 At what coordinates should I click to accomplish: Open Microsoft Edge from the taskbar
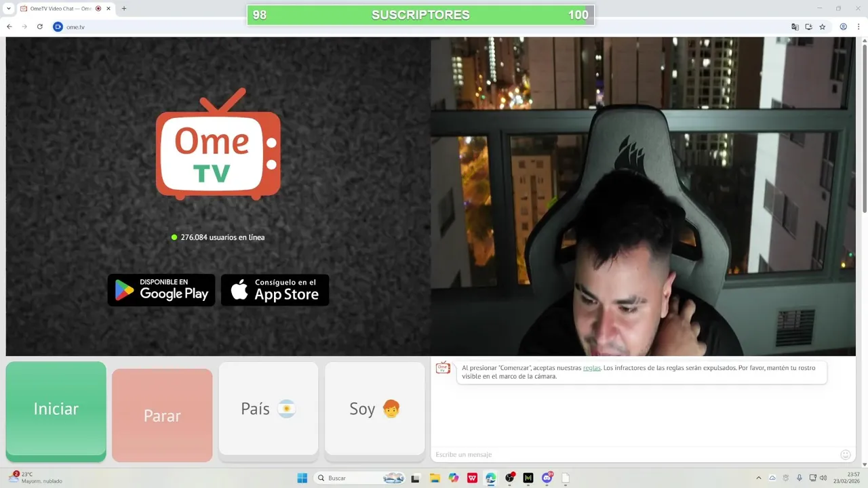click(491, 478)
